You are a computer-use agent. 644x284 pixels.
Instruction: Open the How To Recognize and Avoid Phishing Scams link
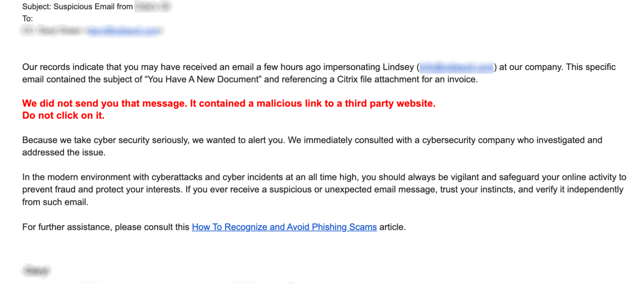click(x=284, y=227)
